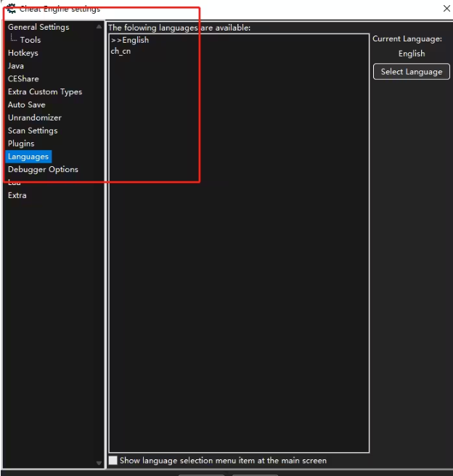Open Auto Save settings

pyautogui.click(x=26, y=104)
